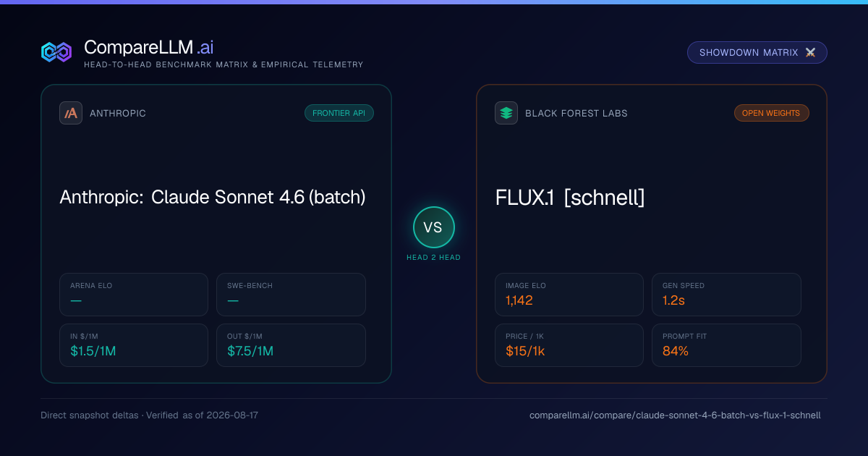The height and width of the screenshot is (456, 868).
Task: Select the Image ELO 1,142 tile
Action: (x=569, y=295)
